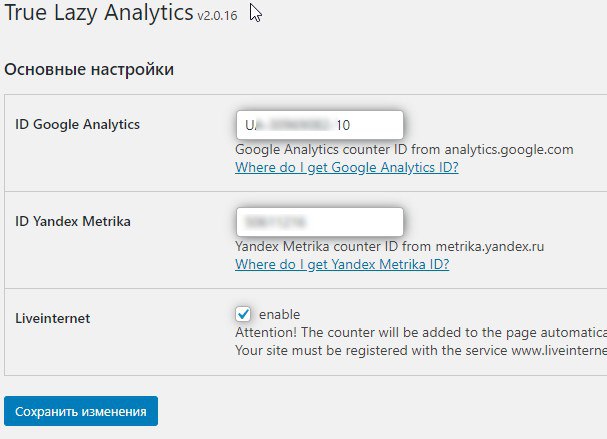Image resolution: width=607 pixels, height=439 pixels.
Task: Click the metrika.yandex.ru text in the description
Action: coord(490,246)
